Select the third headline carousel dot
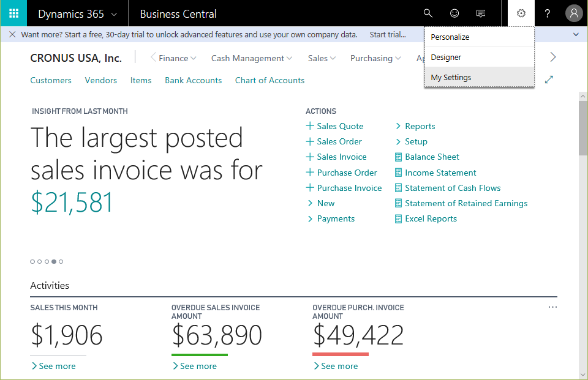 tap(47, 261)
